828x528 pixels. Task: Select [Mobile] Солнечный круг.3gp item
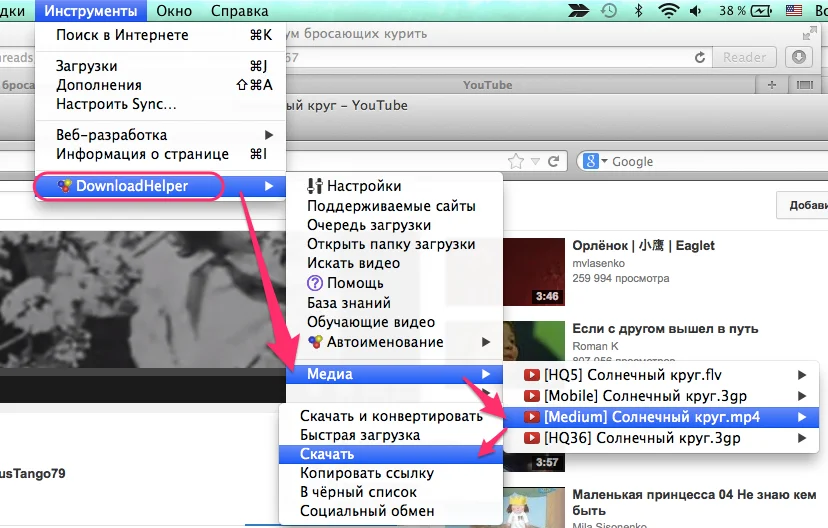point(661,396)
